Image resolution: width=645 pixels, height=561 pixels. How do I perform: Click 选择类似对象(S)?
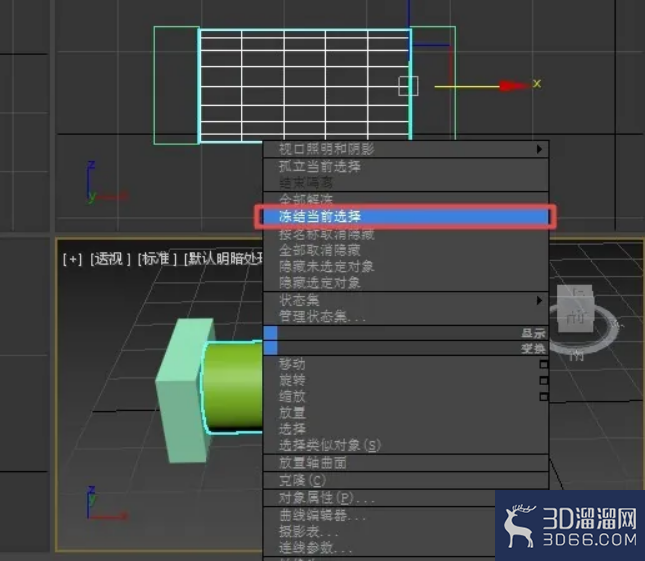tap(406, 445)
